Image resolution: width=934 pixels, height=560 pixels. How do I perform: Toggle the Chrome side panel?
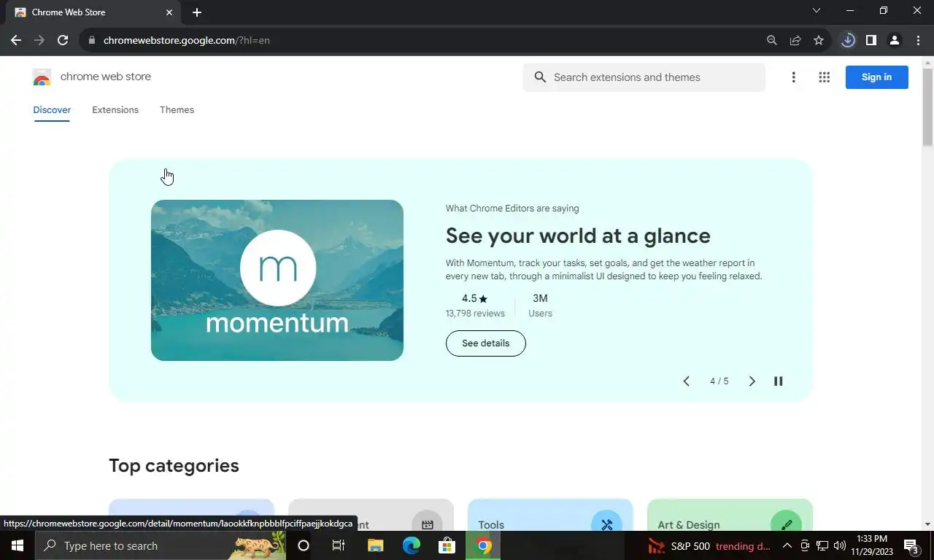tap(871, 40)
